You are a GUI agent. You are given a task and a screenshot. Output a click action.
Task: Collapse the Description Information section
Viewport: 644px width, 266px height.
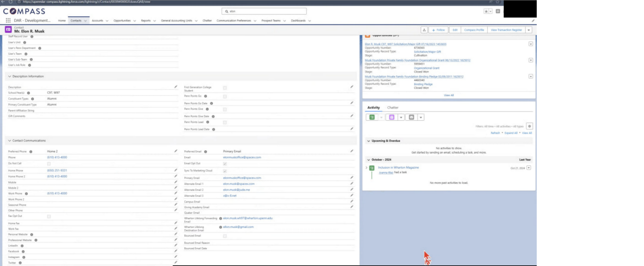coord(10,76)
